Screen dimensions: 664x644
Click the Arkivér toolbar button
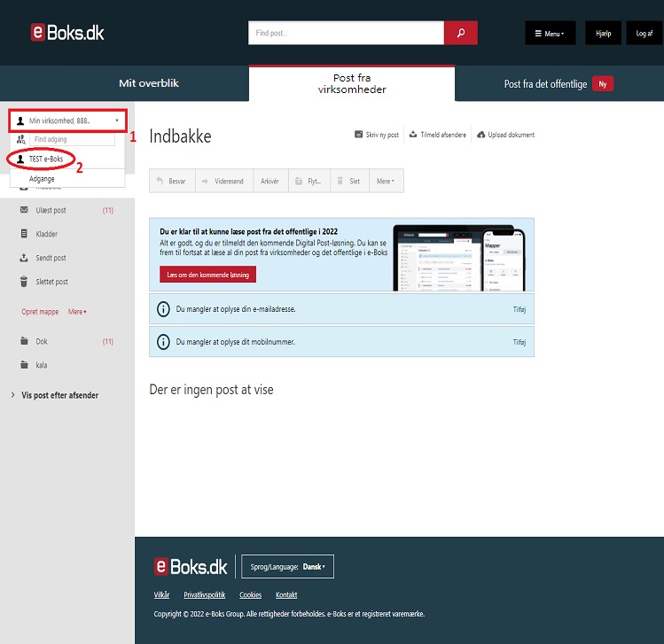tap(270, 181)
